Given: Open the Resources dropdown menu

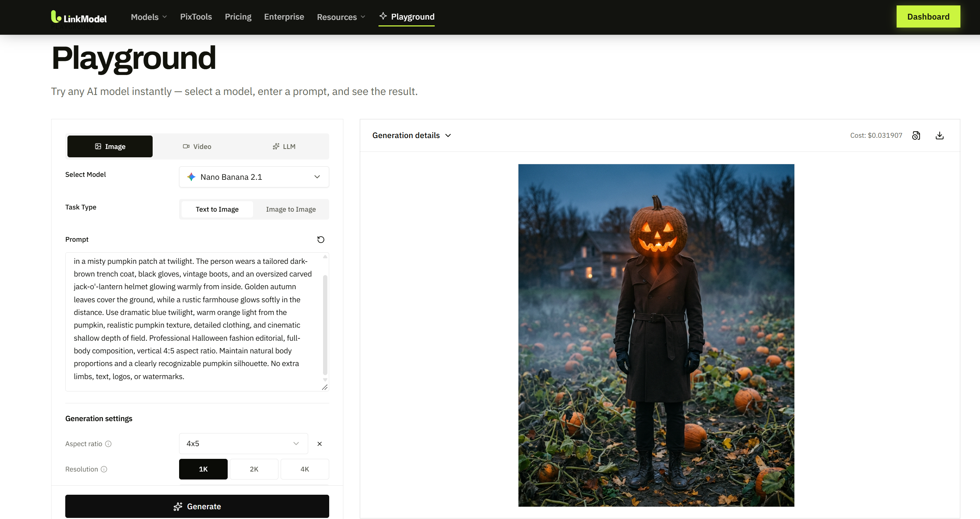Looking at the screenshot, I should 341,17.
